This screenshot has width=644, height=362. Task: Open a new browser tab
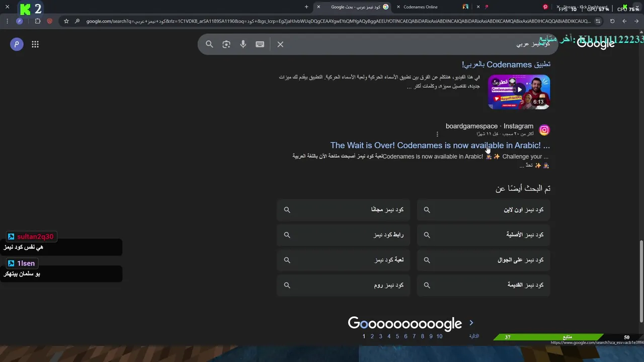pos(306,7)
